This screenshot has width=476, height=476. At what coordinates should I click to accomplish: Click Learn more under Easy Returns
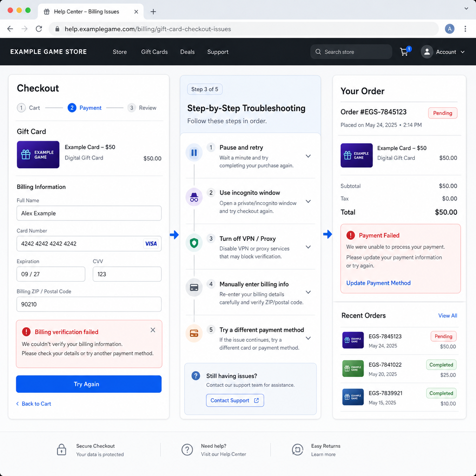point(324,455)
